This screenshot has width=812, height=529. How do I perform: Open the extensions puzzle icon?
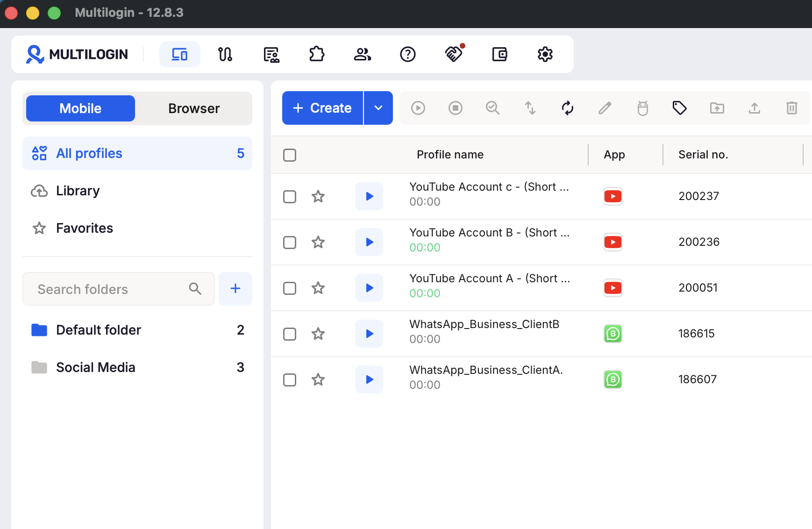click(317, 54)
